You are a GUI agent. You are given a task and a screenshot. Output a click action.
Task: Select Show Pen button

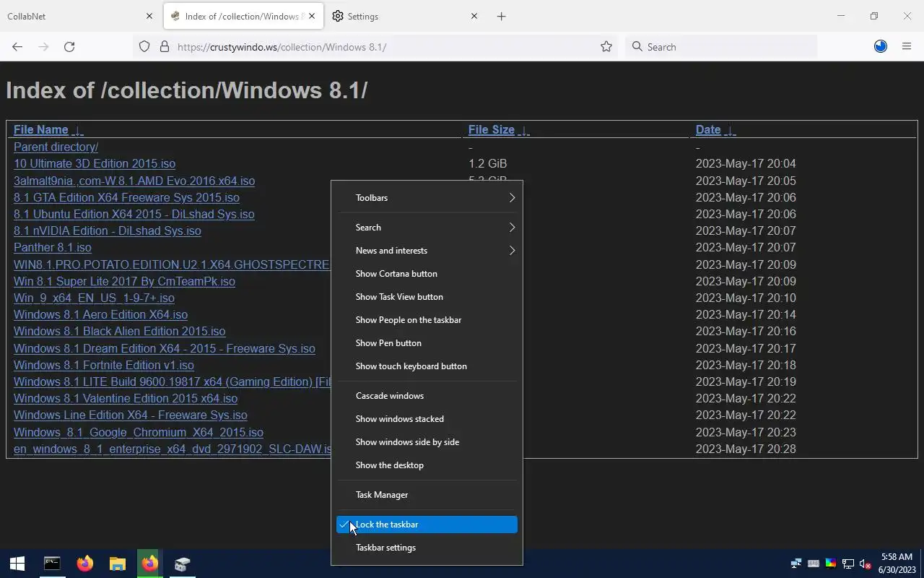tap(427, 343)
